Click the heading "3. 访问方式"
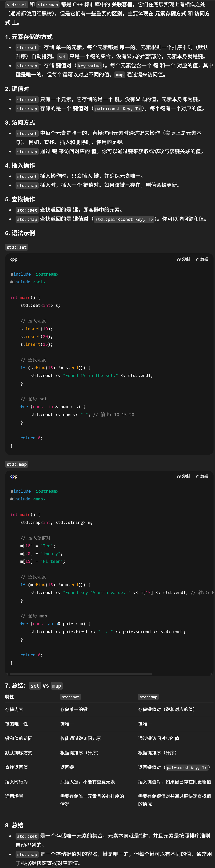Screen dimensions: 215x868 click(x=20, y=122)
